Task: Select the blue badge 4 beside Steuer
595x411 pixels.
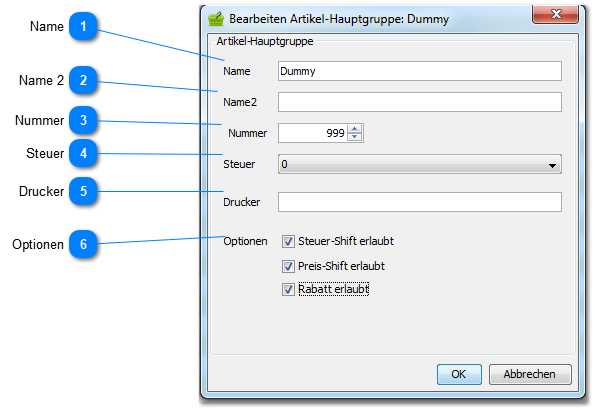Action: tap(83, 153)
